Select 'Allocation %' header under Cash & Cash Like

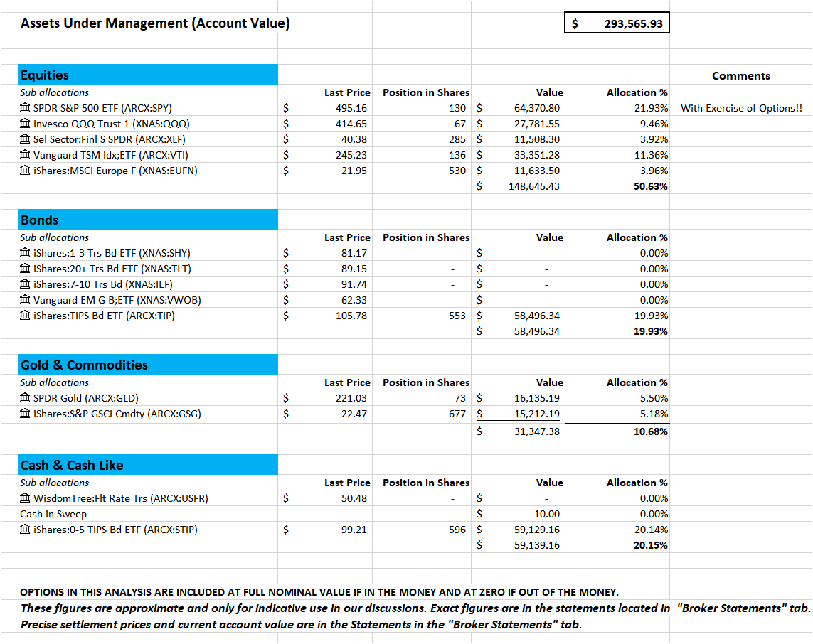(637, 483)
